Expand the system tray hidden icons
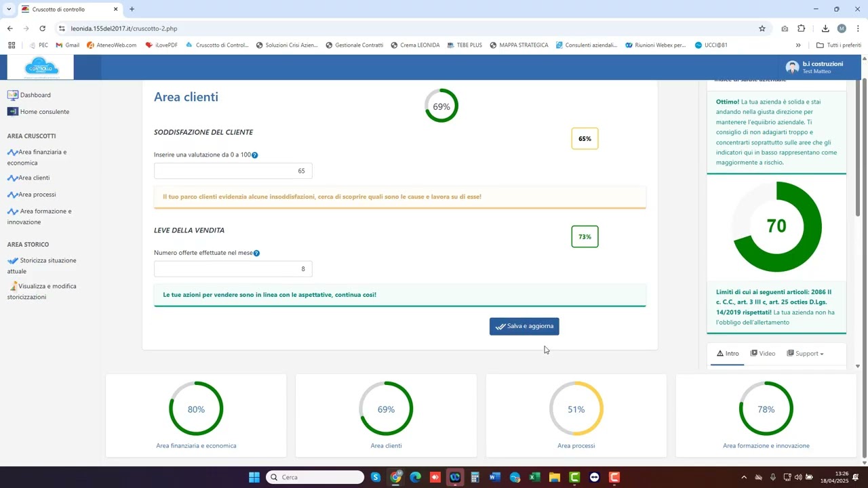This screenshot has height=488, width=868. (744, 477)
